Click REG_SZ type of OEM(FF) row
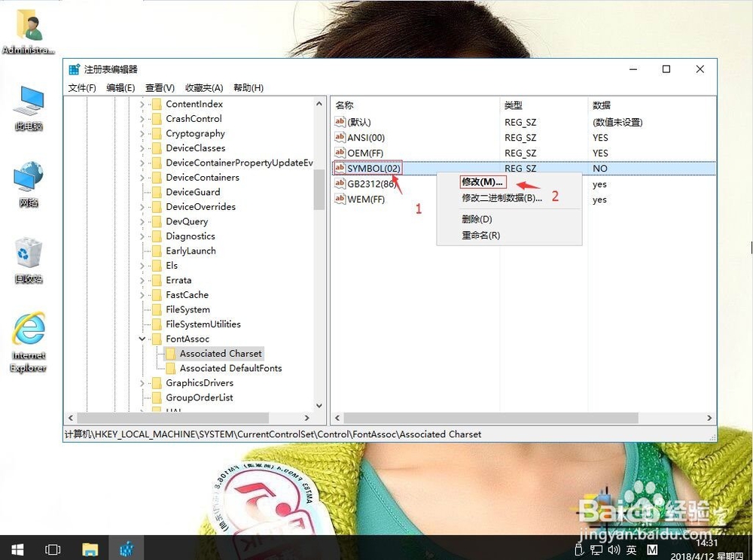 pyautogui.click(x=520, y=153)
